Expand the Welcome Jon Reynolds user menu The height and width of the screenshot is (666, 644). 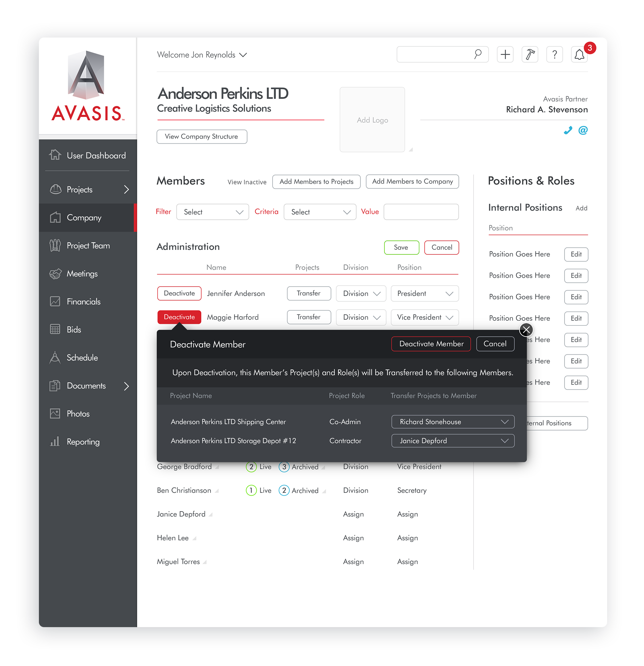click(x=202, y=55)
